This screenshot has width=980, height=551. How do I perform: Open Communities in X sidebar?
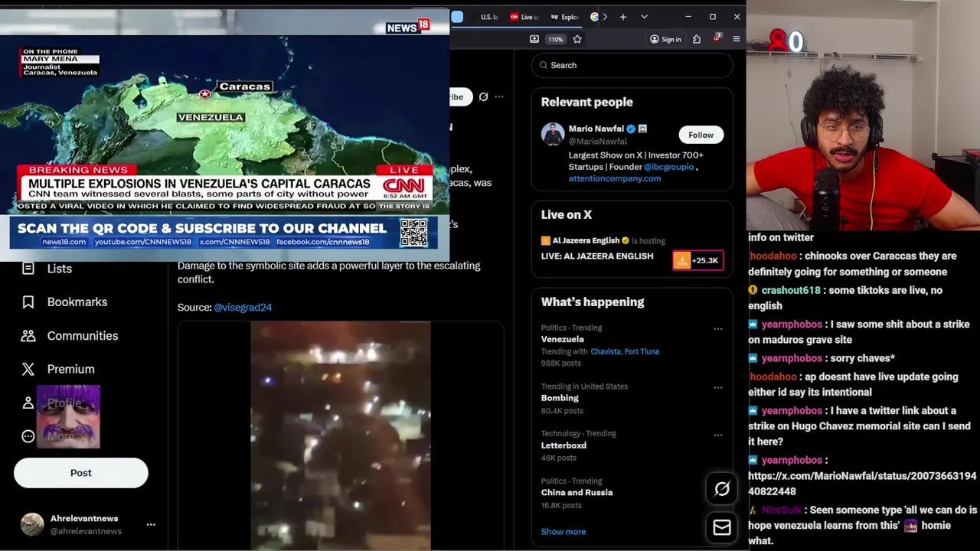(x=83, y=335)
